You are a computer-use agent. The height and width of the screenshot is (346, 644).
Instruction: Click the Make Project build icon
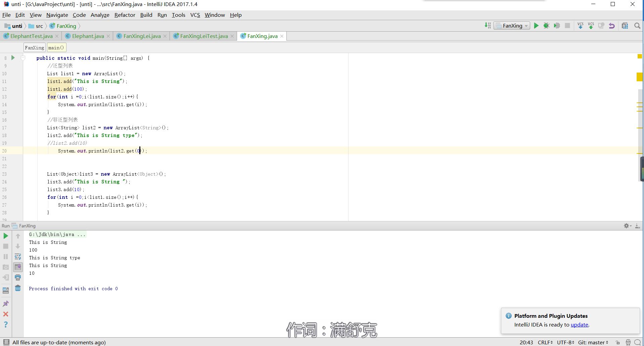(x=488, y=26)
